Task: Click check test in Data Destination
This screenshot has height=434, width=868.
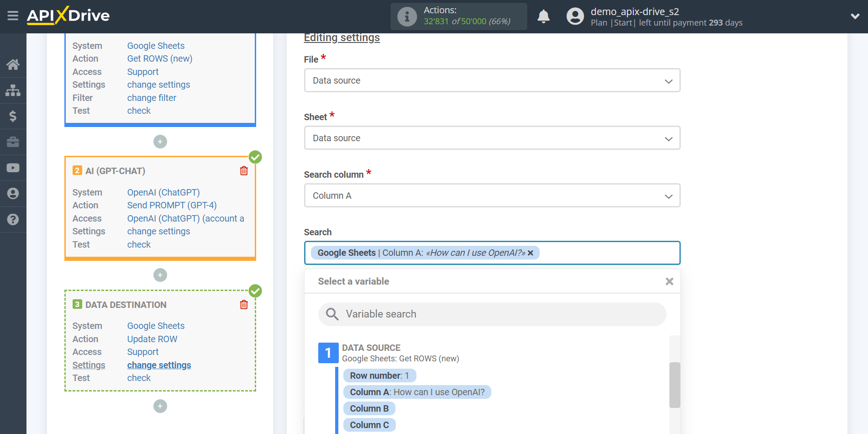Action: pyautogui.click(x=139, y=378)
